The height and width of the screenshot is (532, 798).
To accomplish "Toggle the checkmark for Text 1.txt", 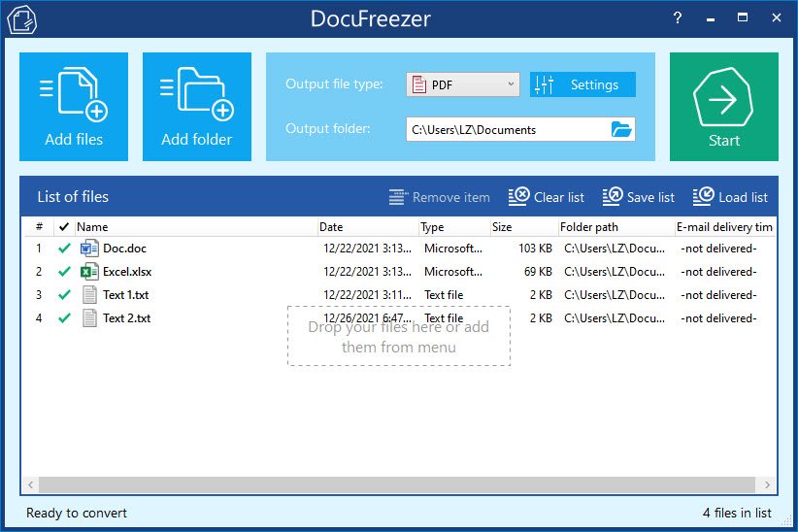I will point(64,295).
